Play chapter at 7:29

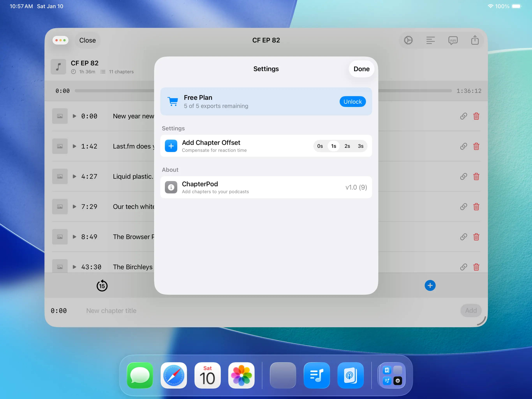(75, 207)
